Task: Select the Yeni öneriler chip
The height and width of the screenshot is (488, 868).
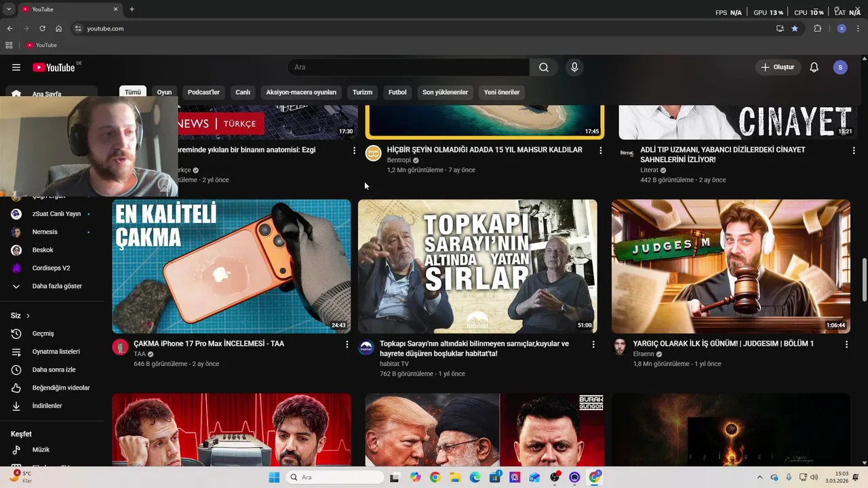Action: pos(502,92)
